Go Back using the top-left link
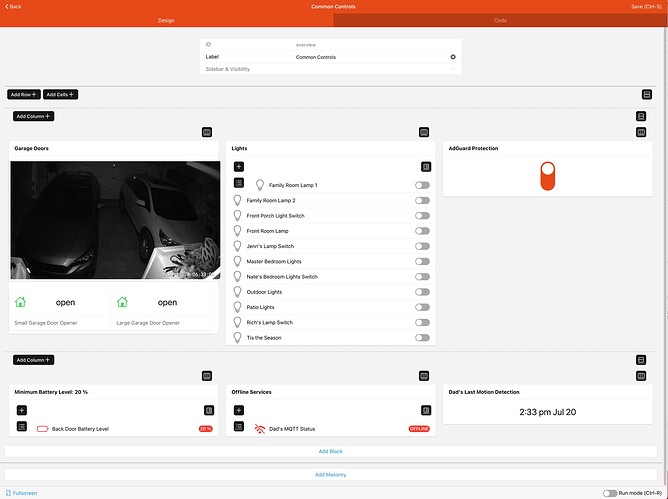The width and height of the screenshot is (668, 499). point(14,6)
